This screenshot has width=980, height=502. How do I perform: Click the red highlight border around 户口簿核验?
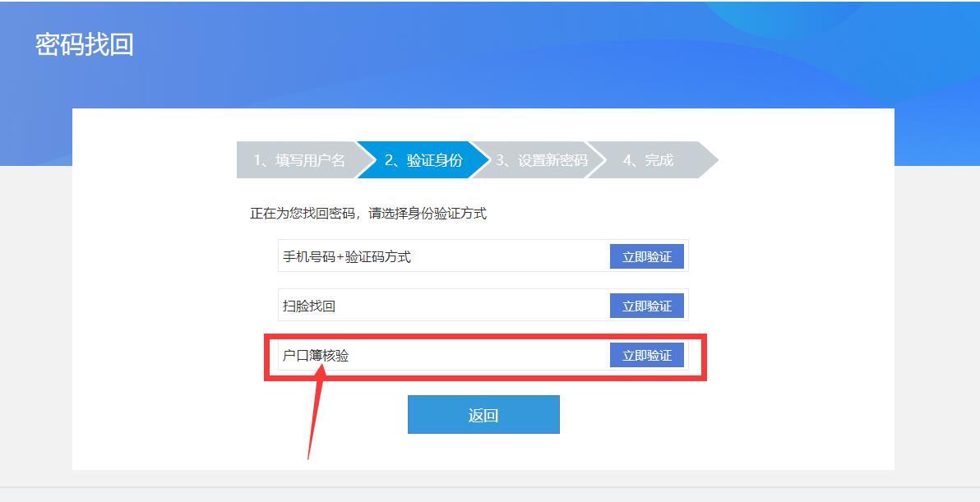(x=485, y=336)
